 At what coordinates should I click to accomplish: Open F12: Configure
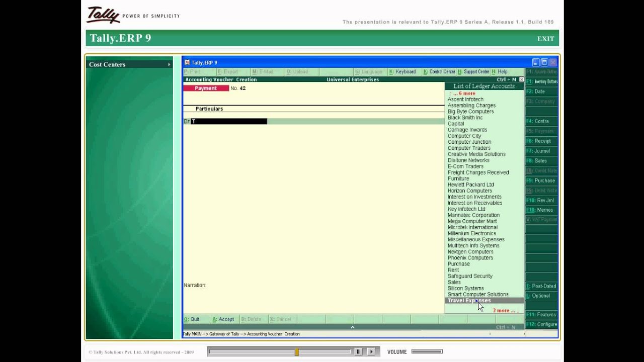[x=541, y=324]
